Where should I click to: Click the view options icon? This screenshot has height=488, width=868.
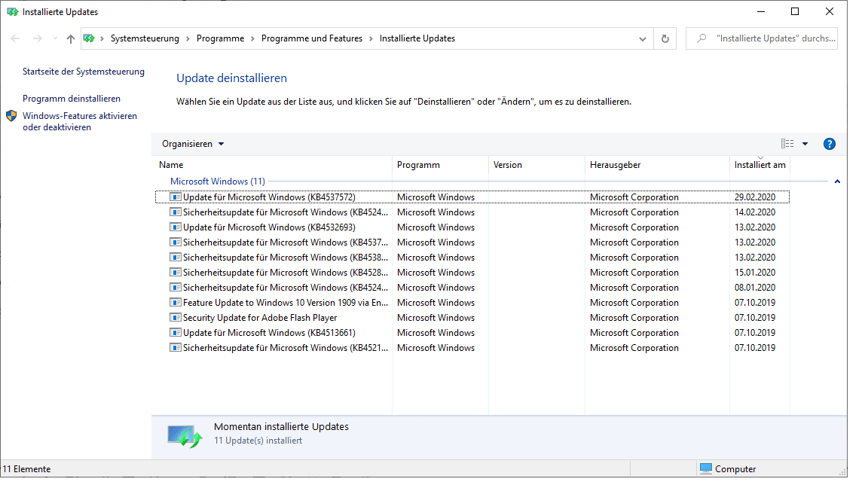pyautogui.click(x=787, y=144)
